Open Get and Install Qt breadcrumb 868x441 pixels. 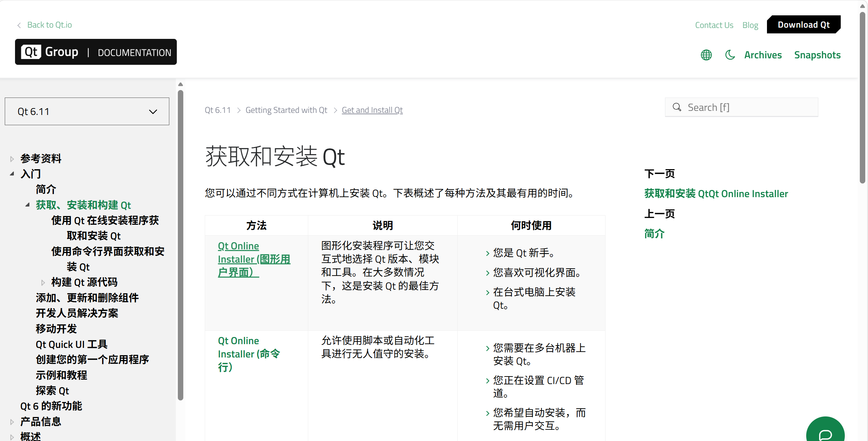tap(372, 110)
